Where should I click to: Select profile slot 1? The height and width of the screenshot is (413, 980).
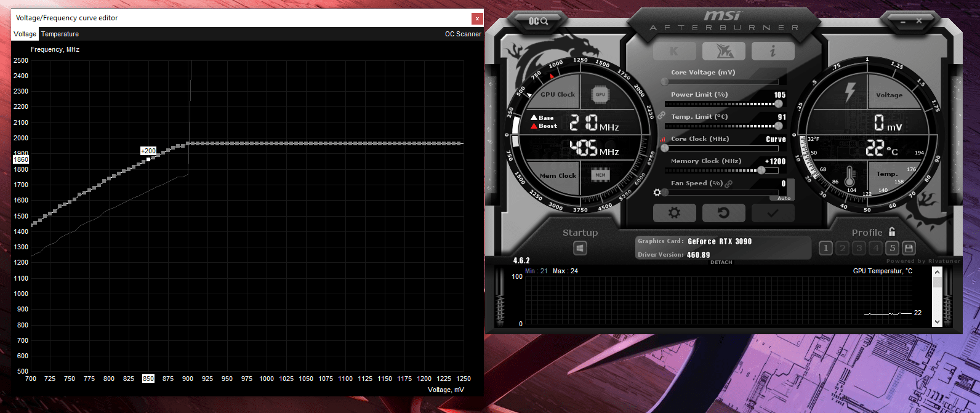[x=826, y=248]
